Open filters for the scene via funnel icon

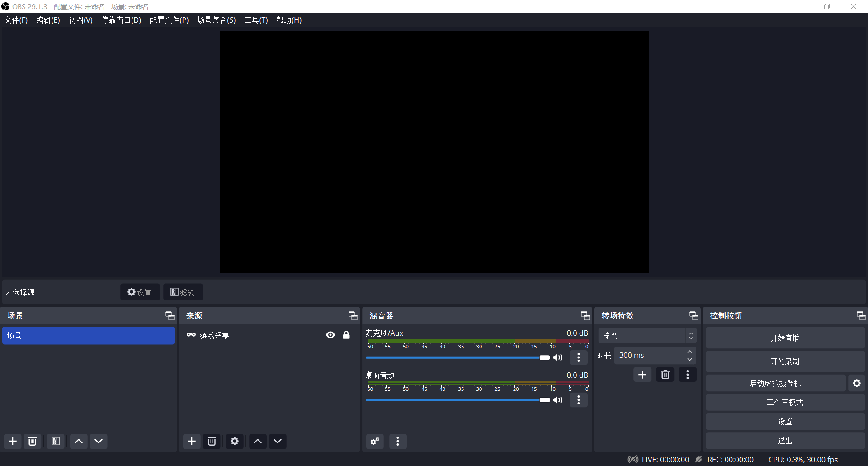[55, 441]
